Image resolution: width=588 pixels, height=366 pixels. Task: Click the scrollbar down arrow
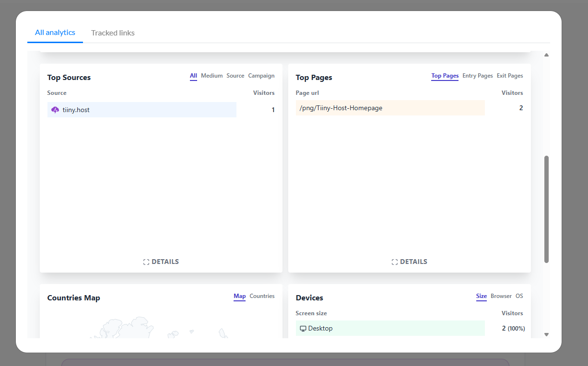click(546, 334)
